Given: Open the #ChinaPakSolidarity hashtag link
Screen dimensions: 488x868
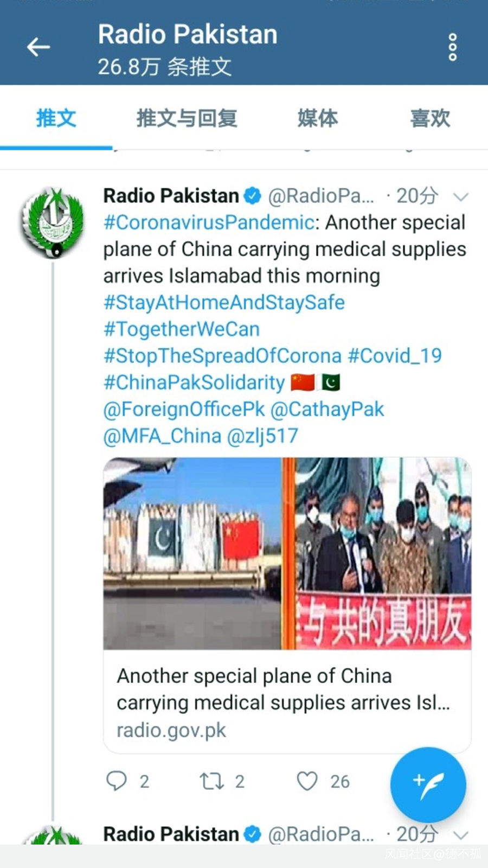Looking at the screenshot, I should (x=194, y=382).
